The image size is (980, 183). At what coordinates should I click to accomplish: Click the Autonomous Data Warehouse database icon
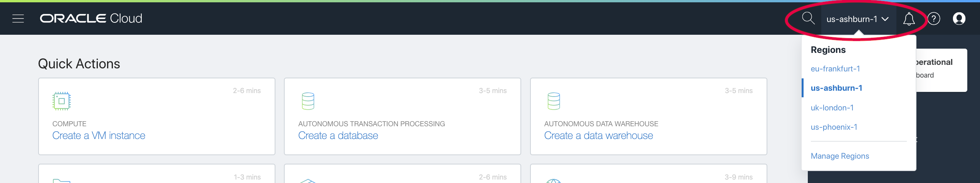tap(554, 101)
